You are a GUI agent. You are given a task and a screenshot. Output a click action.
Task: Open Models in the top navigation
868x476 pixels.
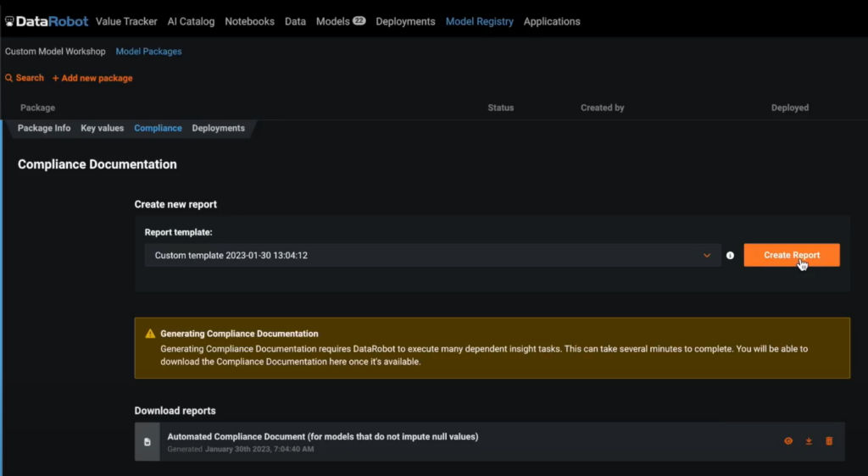[x=332, y=21]
